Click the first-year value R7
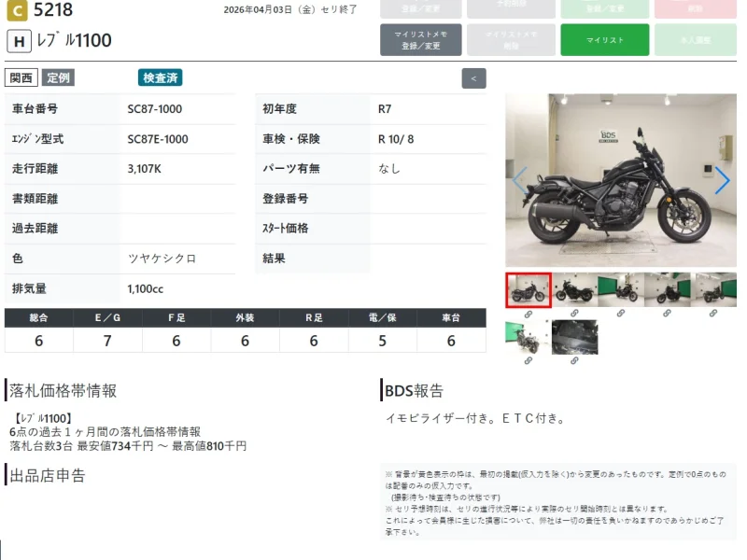Image resolution: width=747 pixels, height=560 pixels. [x=385, y=109]
